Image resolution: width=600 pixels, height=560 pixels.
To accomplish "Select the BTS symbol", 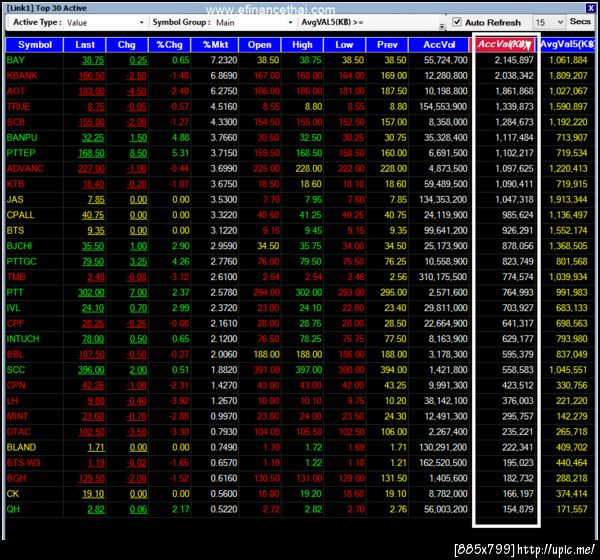I will (15, 230).
